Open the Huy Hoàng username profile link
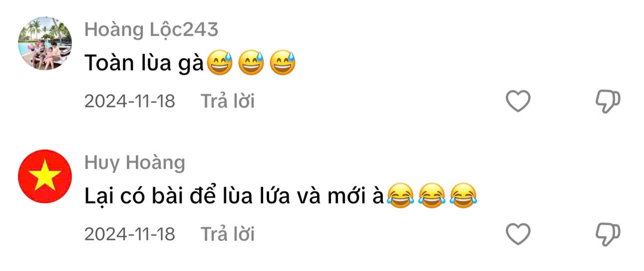The width and height of the screenshot is (644, 271). click(135, 163)
